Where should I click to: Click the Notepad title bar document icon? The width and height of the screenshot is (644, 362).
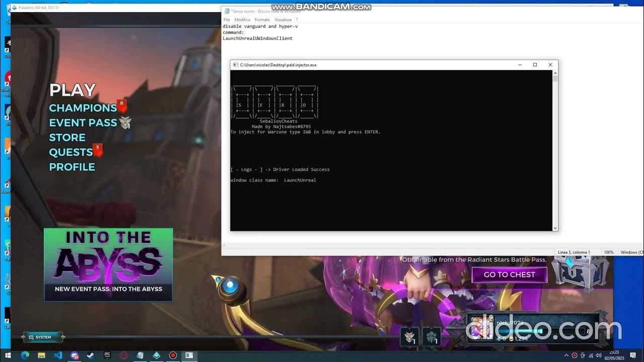pyautogui.click(x=227, y=11)
